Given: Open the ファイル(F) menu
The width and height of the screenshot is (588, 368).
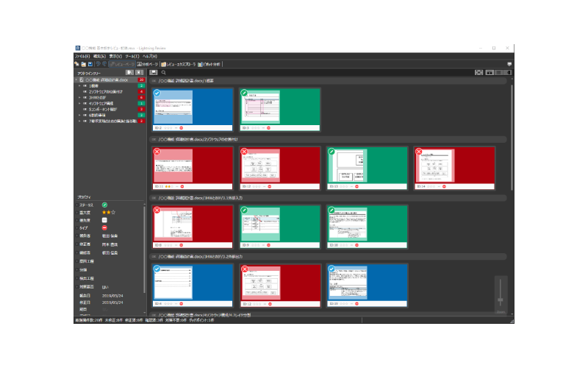Looking at the screenshot, I should (82, 56).
